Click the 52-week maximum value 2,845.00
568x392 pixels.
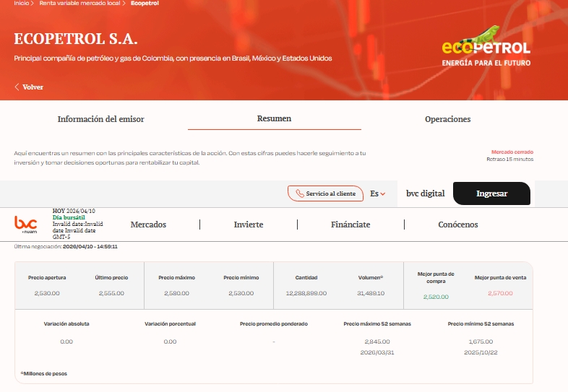[377, 341]
